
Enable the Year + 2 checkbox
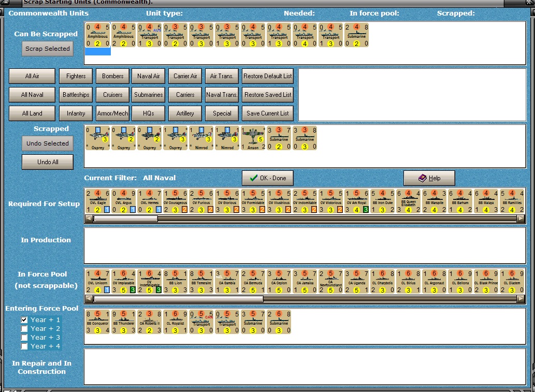[x=24, y=328]
